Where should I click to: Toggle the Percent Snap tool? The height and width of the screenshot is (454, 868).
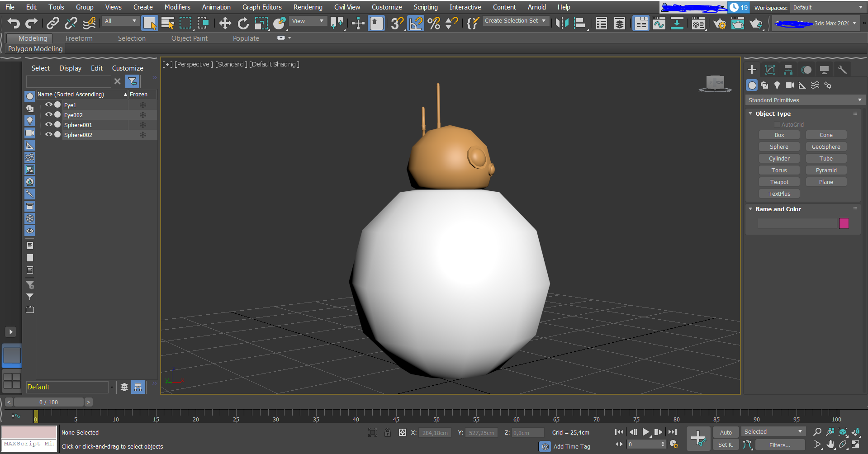click(434, 23)
